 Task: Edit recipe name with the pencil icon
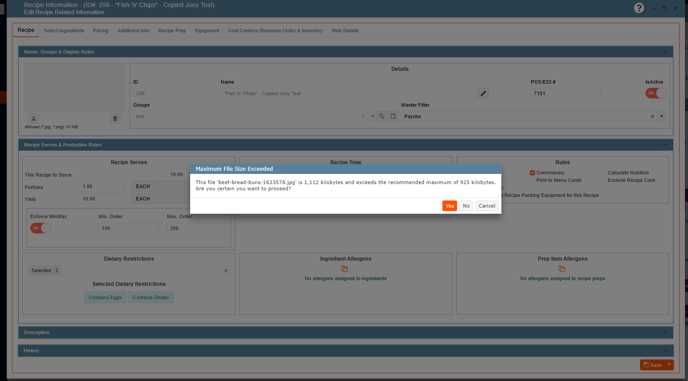click(x=483, y=93)
